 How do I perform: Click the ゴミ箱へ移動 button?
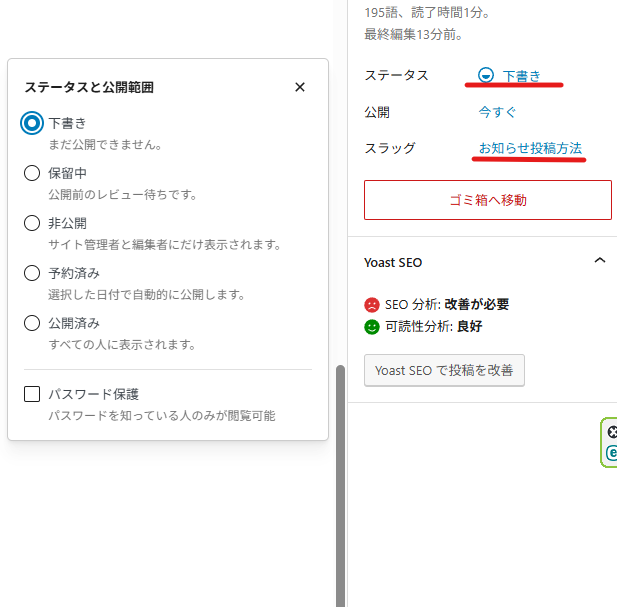click(x=487, y=200)
